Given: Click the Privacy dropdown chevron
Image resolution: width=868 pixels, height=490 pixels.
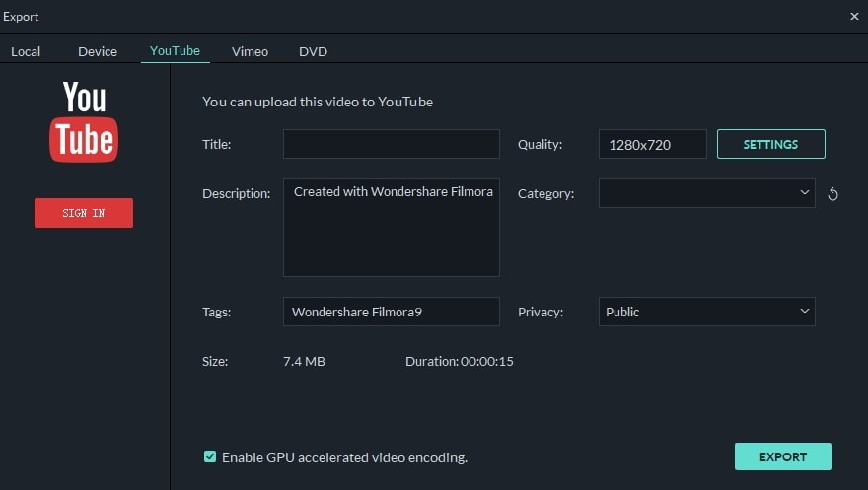Looking at the screenshot, I should [x=805, y=312].
